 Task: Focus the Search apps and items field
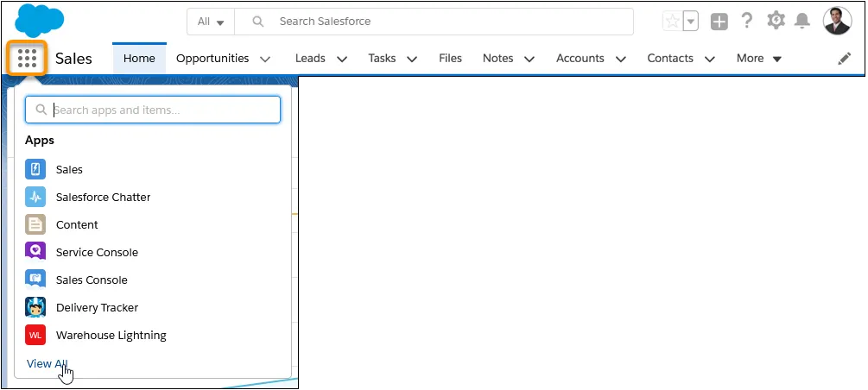pos(153,110)
